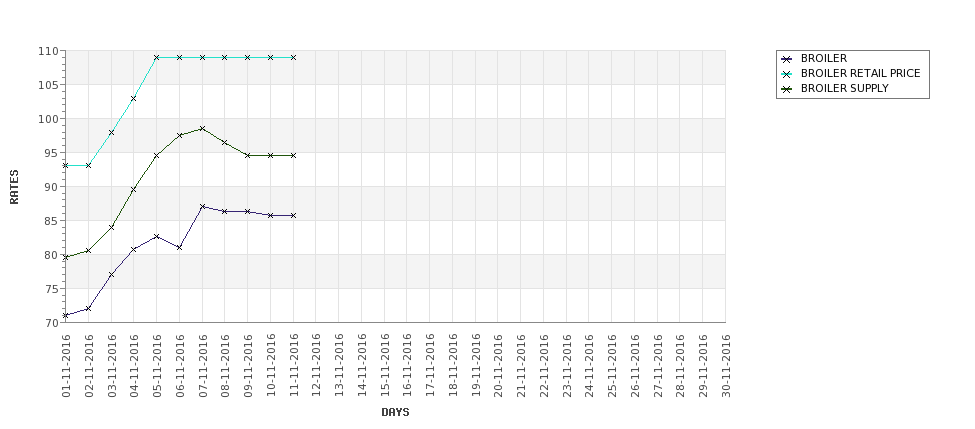
Task: Click the 90 value on the rates axis
Action: point(53,187)
